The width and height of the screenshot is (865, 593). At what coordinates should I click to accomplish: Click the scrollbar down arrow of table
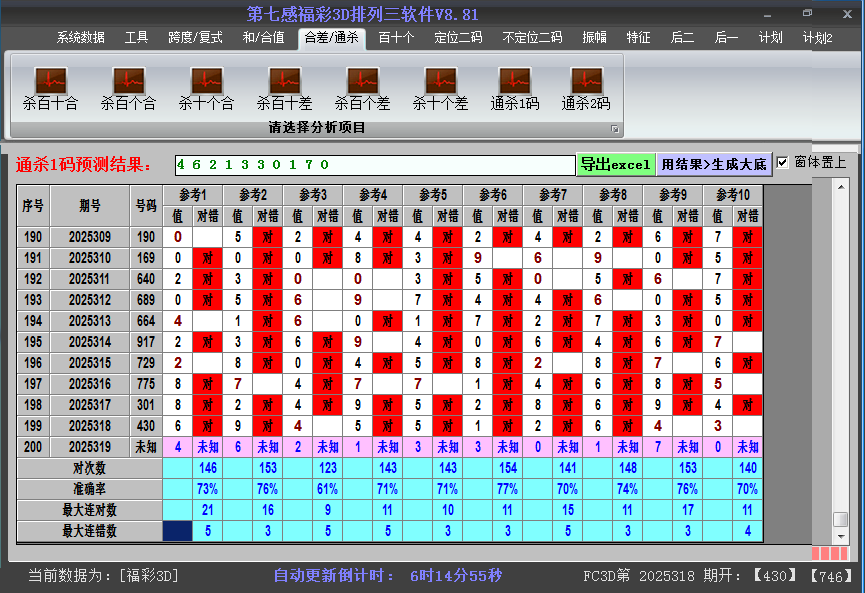click(x=841, y=535)
